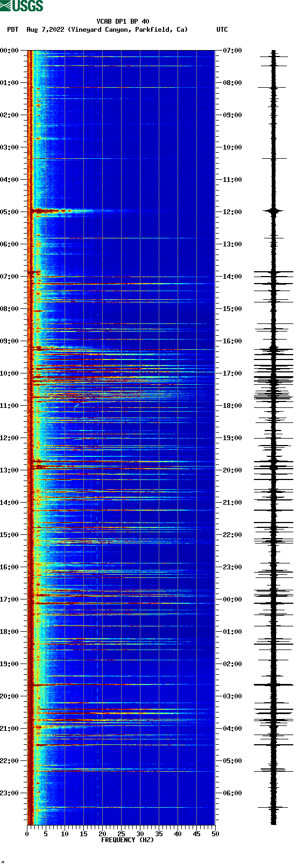Screen dimensions: 297x868
Task: Click the '01:00' UTC time label
Action: (232, 632)
